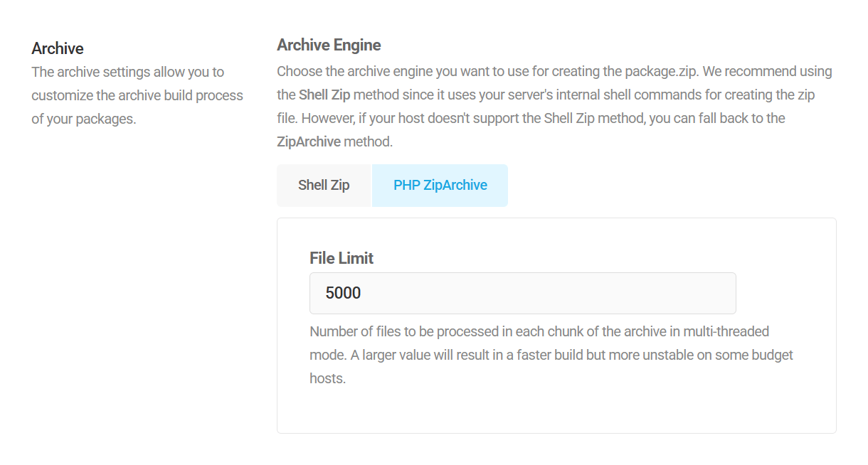Click the Archive Engine heading

point(329,46)
